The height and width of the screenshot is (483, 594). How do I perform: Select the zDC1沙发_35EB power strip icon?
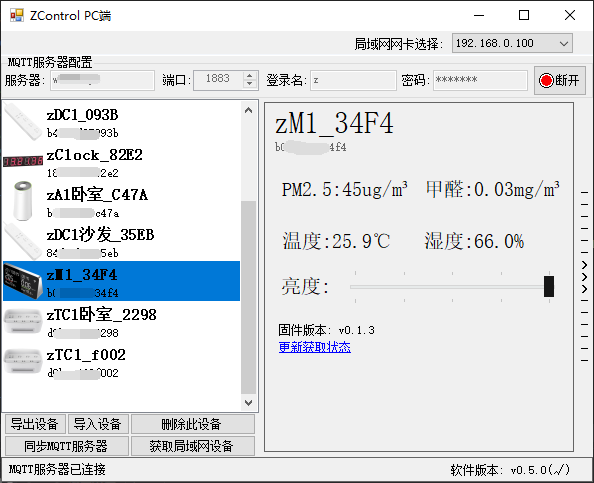click(23, 241)
